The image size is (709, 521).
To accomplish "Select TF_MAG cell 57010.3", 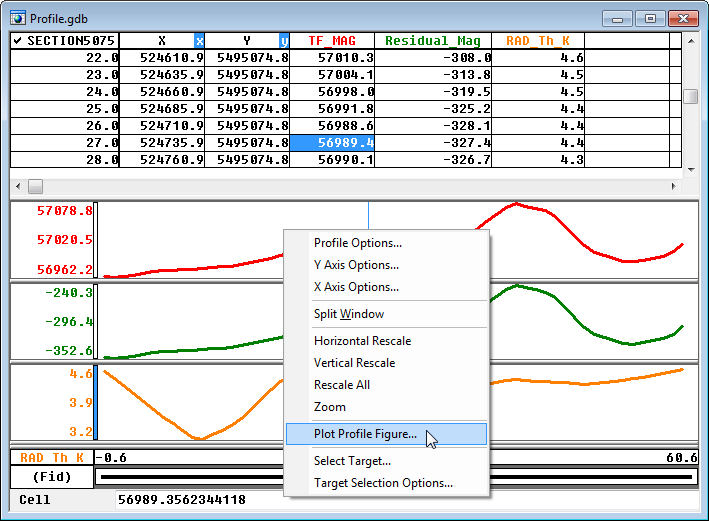I will [332, 58].
